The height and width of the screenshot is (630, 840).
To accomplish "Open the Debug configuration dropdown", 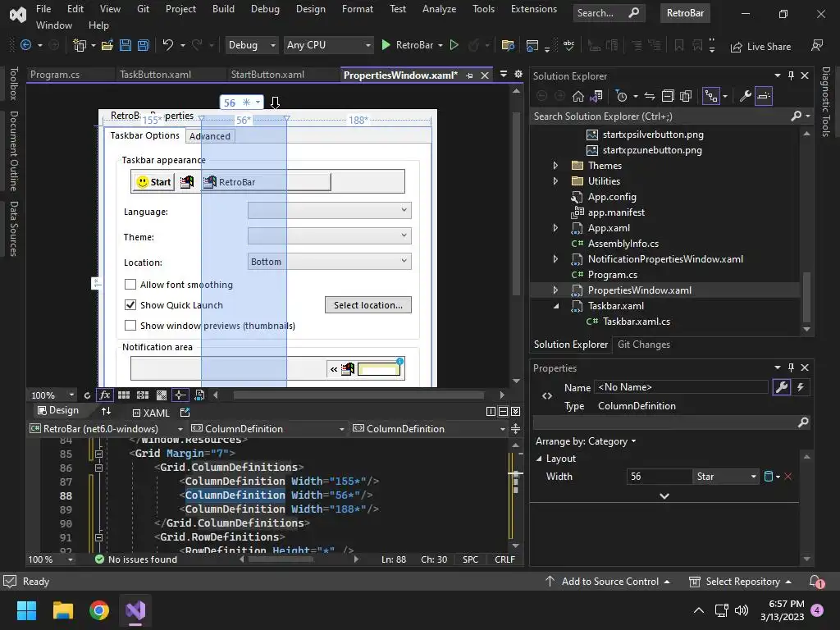I will pyautogui.click(x=252, y=45).
